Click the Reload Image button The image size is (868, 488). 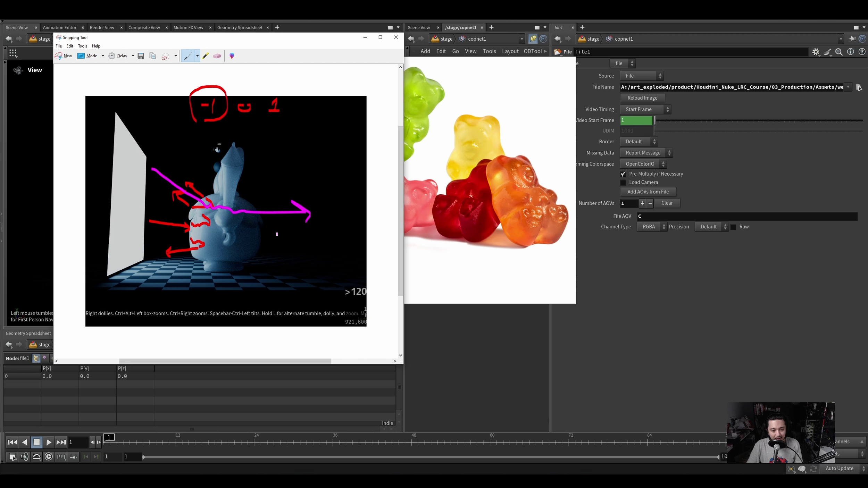pos(642,98)
